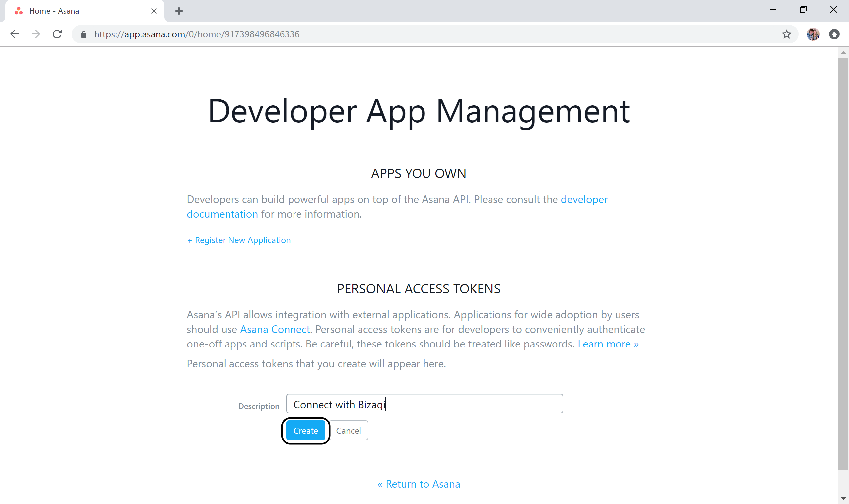849x504 pixels.
Task: Click the Description field label
Action: coord(259,406)
